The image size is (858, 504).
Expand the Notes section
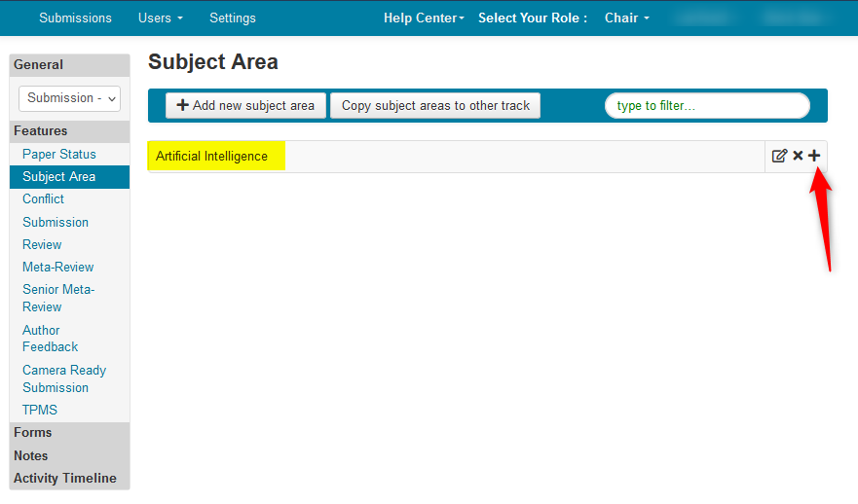(69, 455)
